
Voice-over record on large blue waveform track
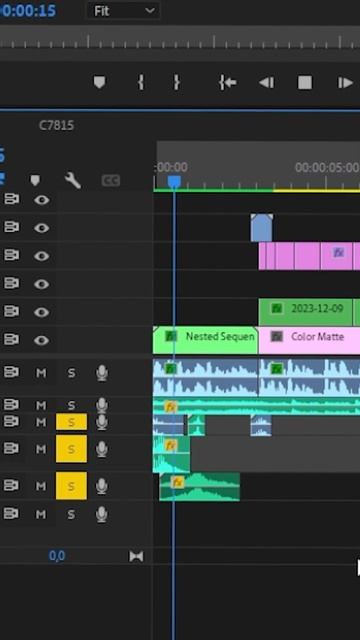(x=102, y=373)
